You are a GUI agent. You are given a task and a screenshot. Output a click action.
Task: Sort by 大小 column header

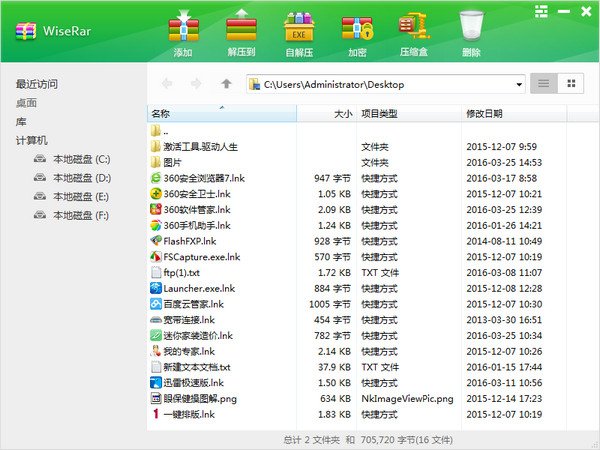pyautogui.click(x=327, y=114)
